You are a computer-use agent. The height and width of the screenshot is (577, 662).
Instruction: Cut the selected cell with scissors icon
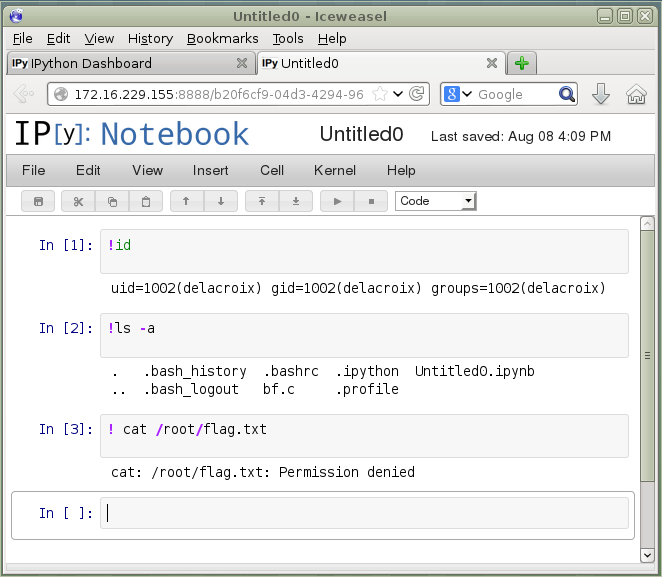pos(78,201)
